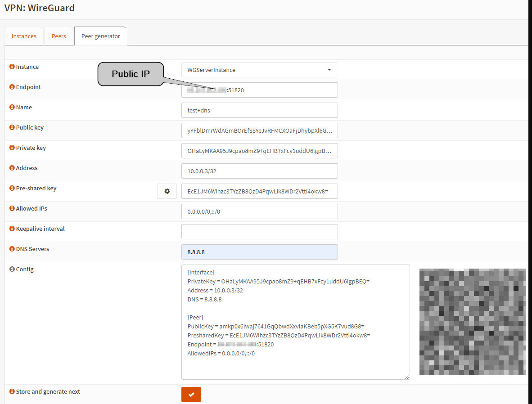Click the Allowed IPs input field

[x=259, y=211]
